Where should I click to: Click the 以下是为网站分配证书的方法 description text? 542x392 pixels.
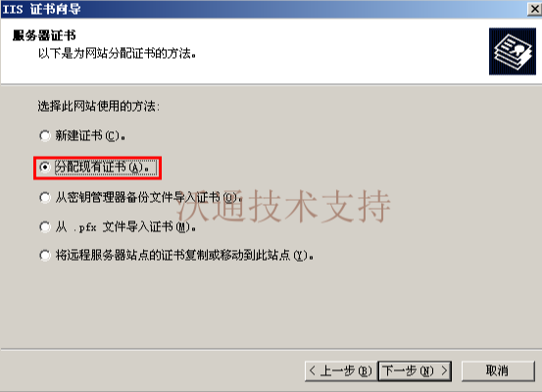[117, 54]
